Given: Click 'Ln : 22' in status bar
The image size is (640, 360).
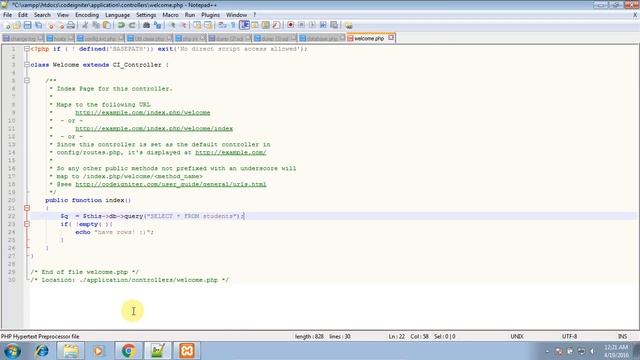Looking at the screenshot, I should coord(396,337).
